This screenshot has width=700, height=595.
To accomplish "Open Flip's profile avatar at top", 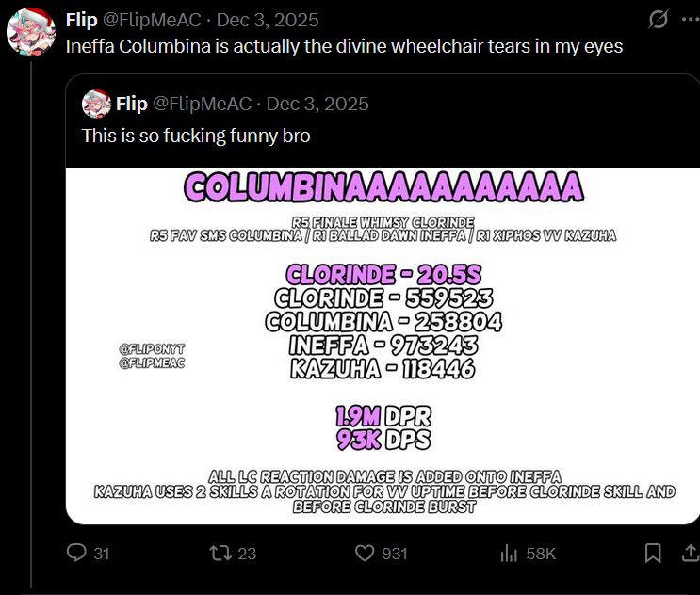I will [31, 32].
